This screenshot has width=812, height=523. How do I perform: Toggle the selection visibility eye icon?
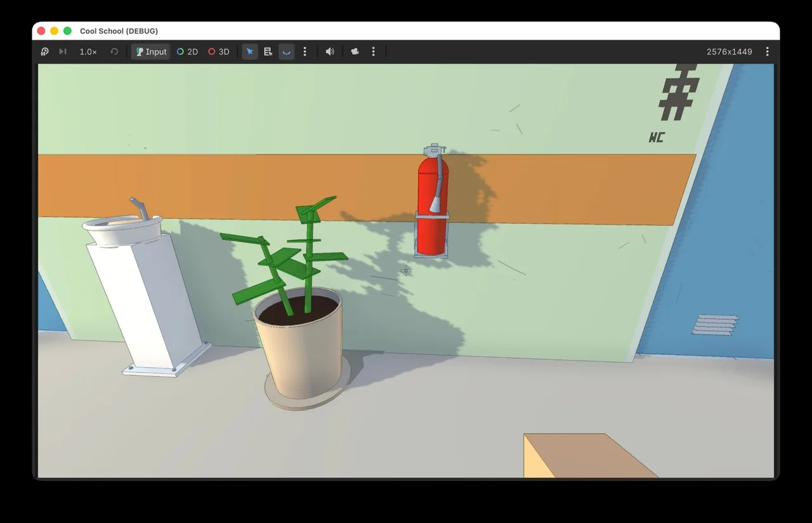[x=287, y=51]
